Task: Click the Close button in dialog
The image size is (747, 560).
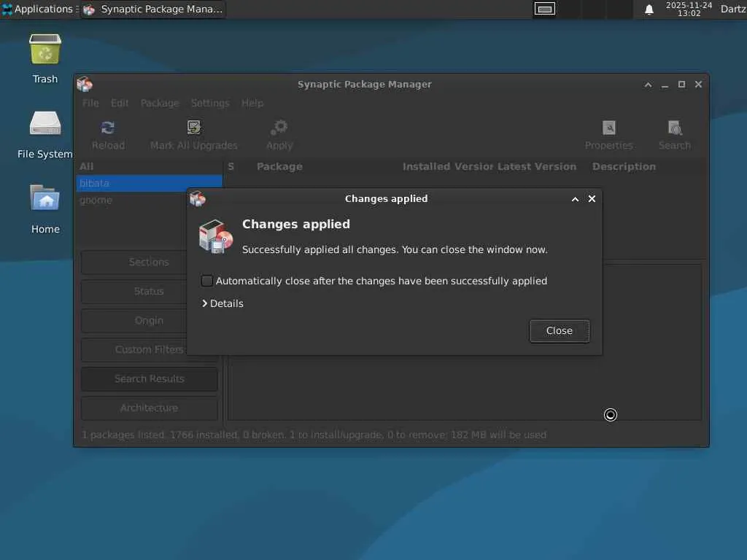Action: (560, 330)
